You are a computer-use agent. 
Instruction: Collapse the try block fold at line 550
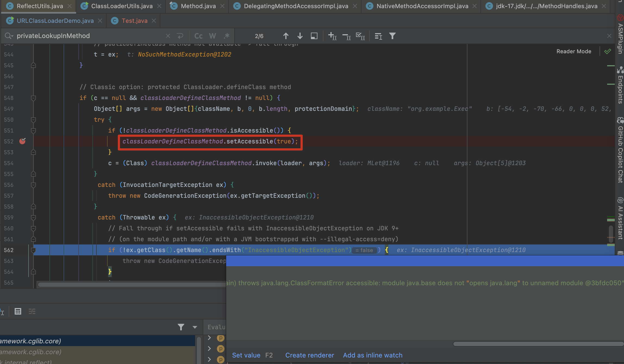click(33, 120)
